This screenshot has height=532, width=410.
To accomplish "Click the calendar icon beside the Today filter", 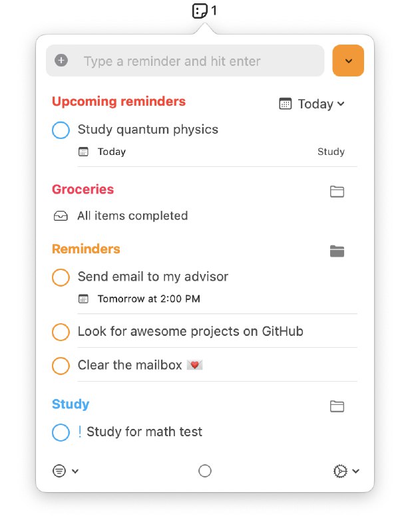I will [x=286, y=104].
